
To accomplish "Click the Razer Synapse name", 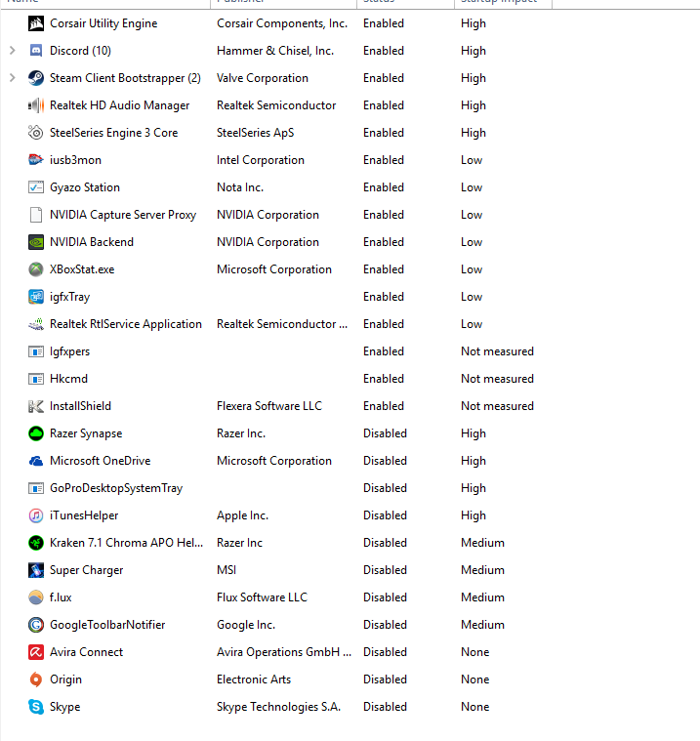I will pos(86,433).
